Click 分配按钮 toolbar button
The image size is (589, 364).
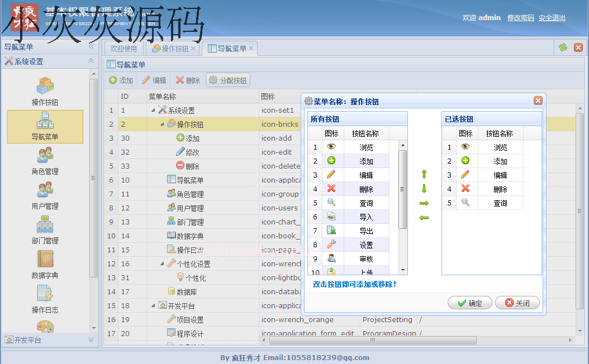pyautogui.click(x=228, y=80)
